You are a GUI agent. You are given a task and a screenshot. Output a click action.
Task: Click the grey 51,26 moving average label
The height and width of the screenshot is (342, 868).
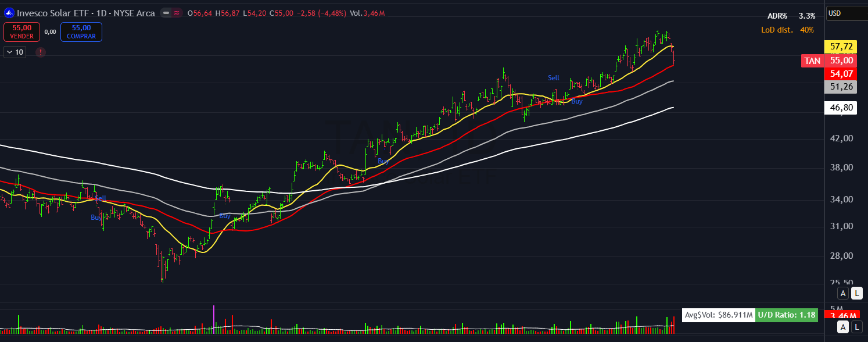(x=841, y=87)
